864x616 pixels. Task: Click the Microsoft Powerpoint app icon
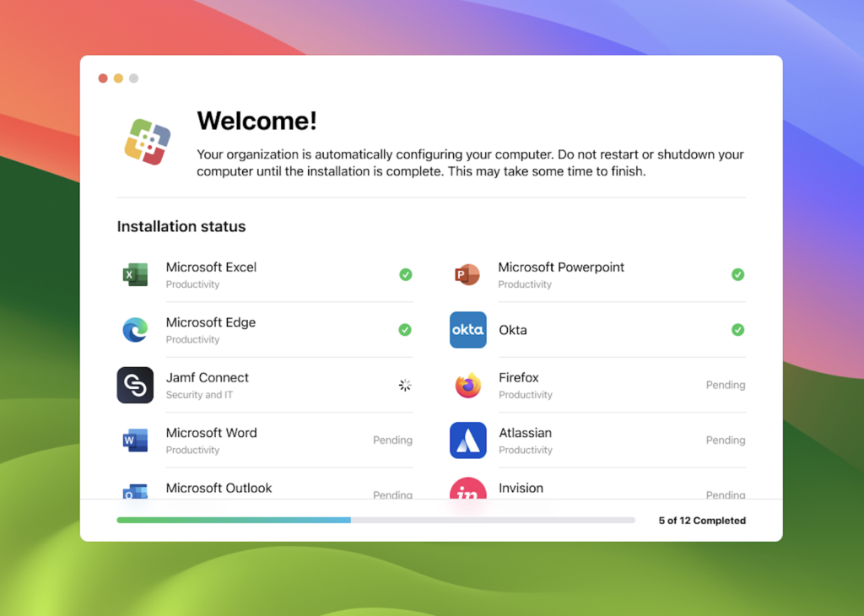pyautogui.click(x=467, y=274)
